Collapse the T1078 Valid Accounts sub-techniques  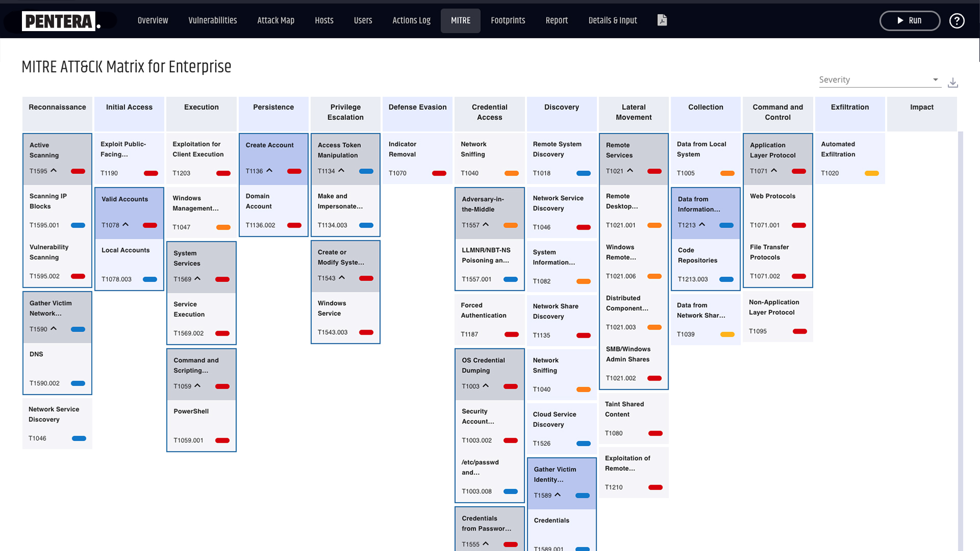(126, 225)
